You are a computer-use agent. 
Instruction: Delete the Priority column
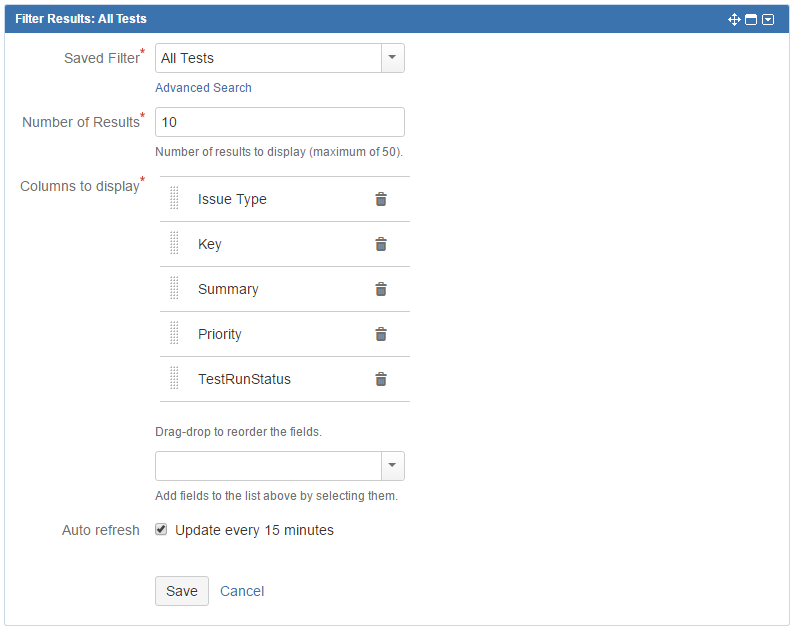pos(381,334)
